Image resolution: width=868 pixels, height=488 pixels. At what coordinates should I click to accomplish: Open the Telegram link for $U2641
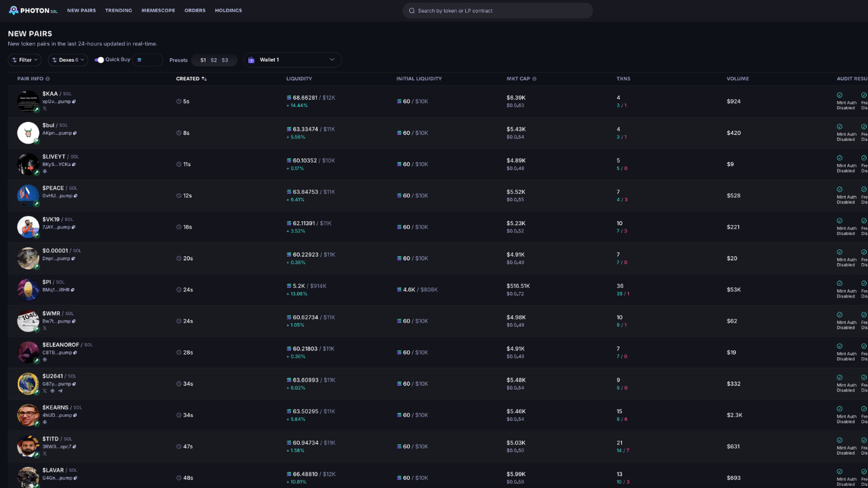(x=60, y=391)
